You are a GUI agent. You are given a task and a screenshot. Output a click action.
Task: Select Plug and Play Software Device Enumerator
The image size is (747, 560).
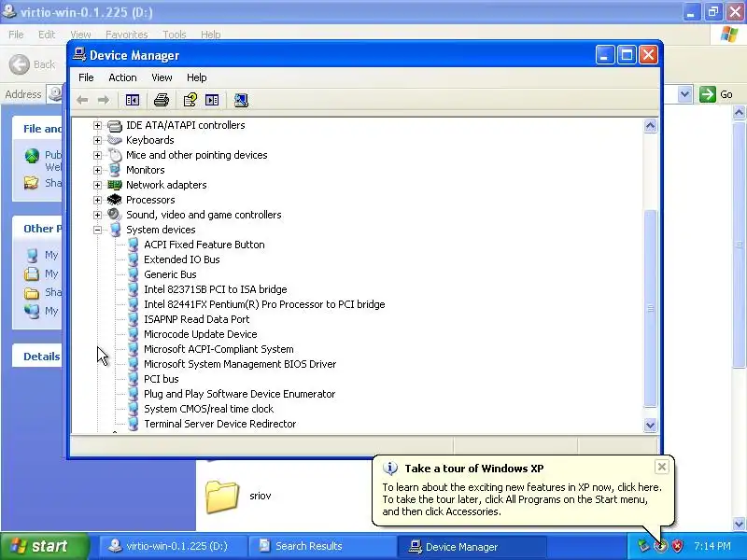pos(239,394)
